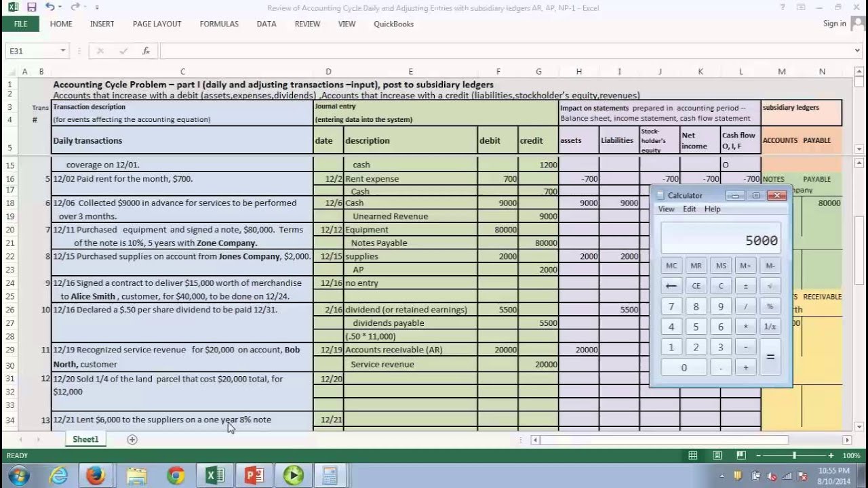Switch to Page Break Preview in status bar

click(741, 455)
